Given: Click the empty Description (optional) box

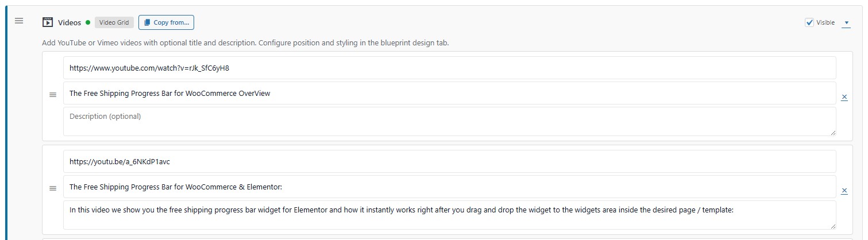Looking at the screenshot, I should (449, 121).
